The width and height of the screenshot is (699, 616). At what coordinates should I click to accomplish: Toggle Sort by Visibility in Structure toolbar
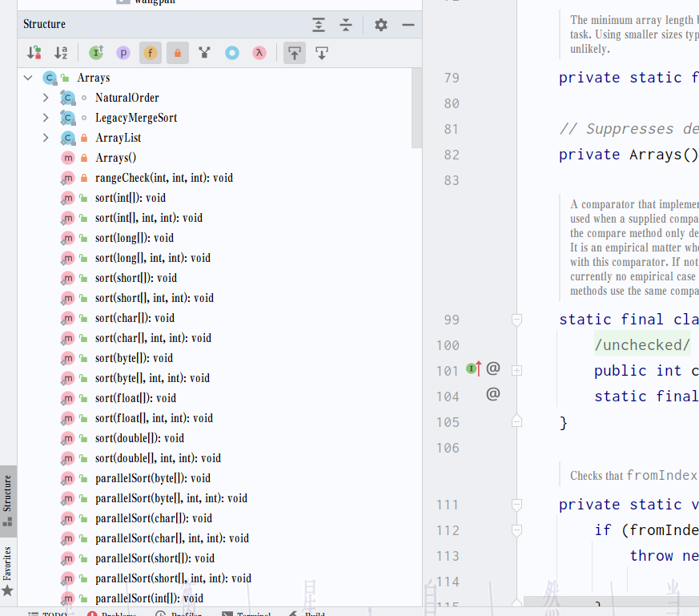[x=34, y=53]
